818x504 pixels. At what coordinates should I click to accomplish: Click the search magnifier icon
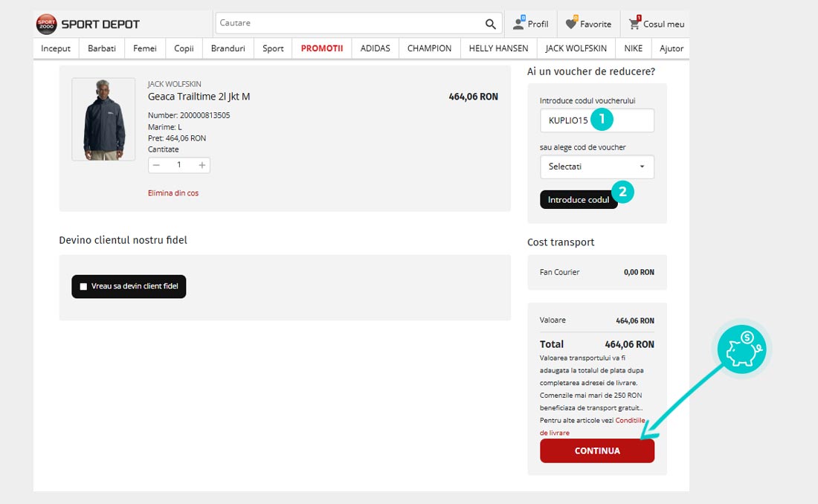490,24
